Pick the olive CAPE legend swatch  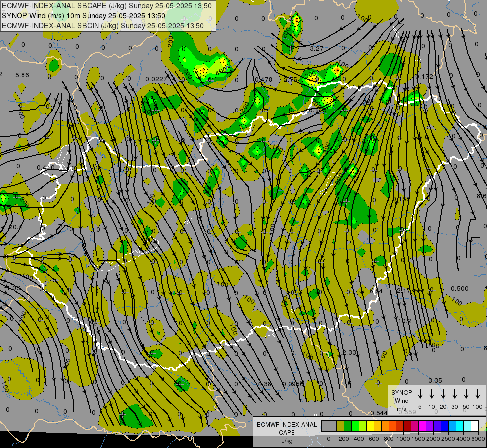tap(340, 426)
